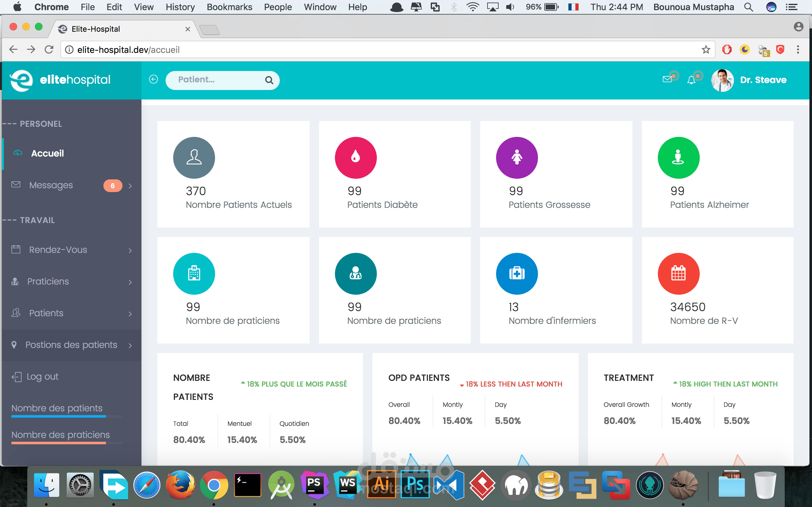The width and height of the screenshot is (812, 507).
Task: Click the blue nurses medical kit icon
Action: [x=517, y=273]
